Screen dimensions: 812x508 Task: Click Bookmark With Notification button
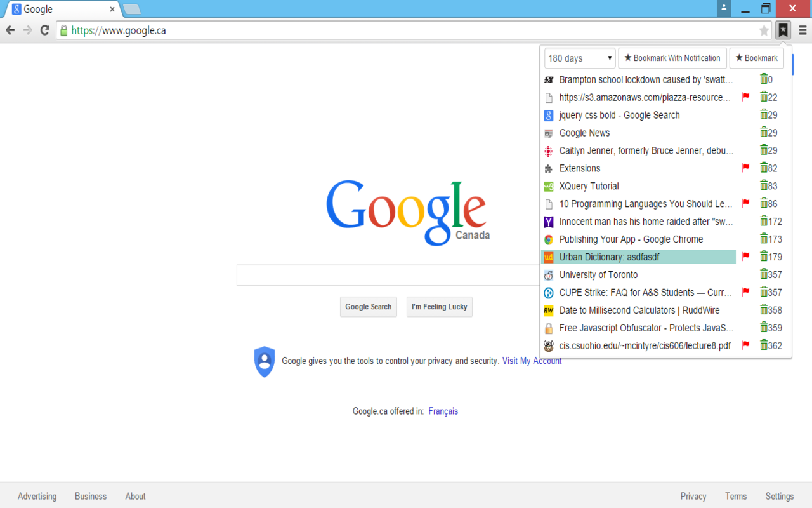click(672, 58)
